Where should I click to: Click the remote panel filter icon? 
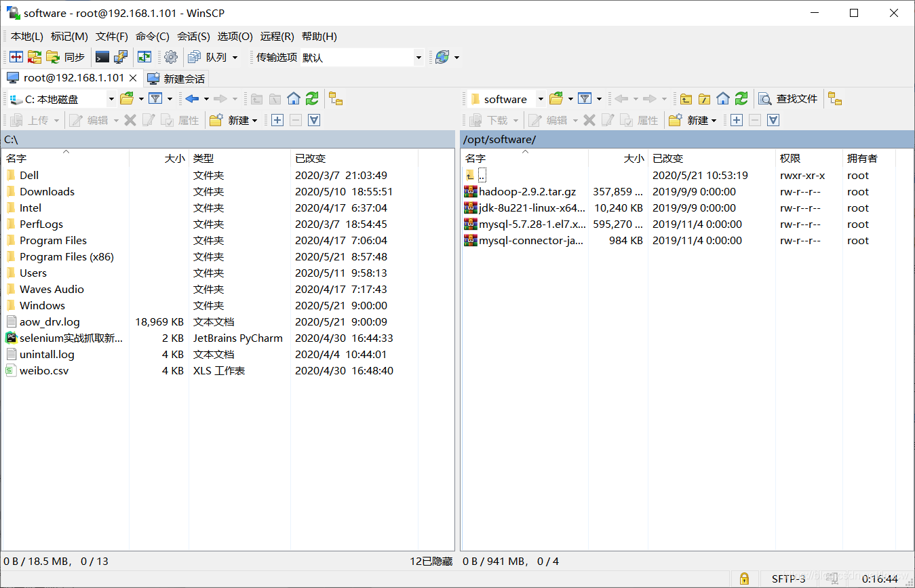[585, 99]
